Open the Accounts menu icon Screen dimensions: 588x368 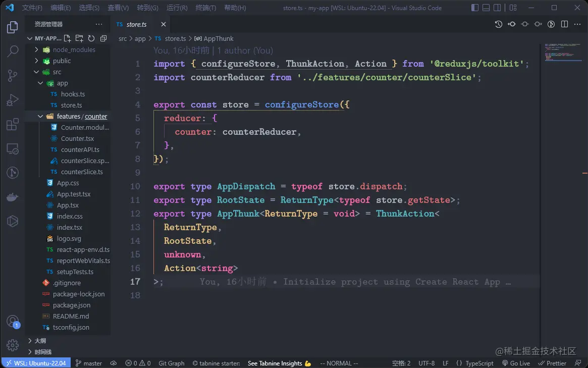point(13,322)
